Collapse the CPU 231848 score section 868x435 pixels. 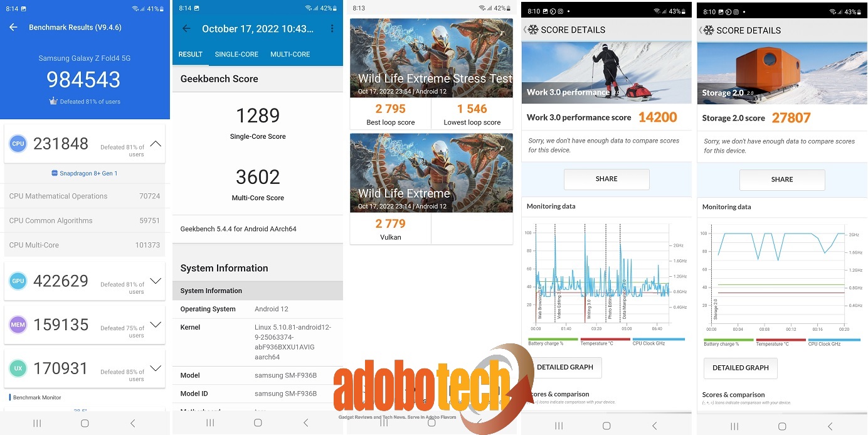[156, 144]
